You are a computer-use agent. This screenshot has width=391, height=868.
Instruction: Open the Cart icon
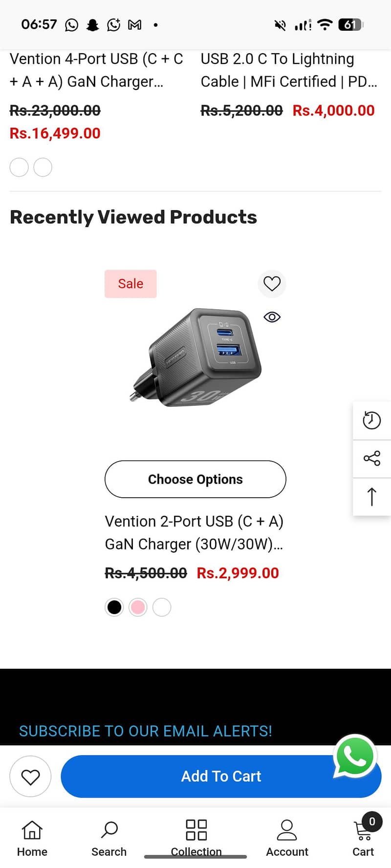tap(363, 838)
